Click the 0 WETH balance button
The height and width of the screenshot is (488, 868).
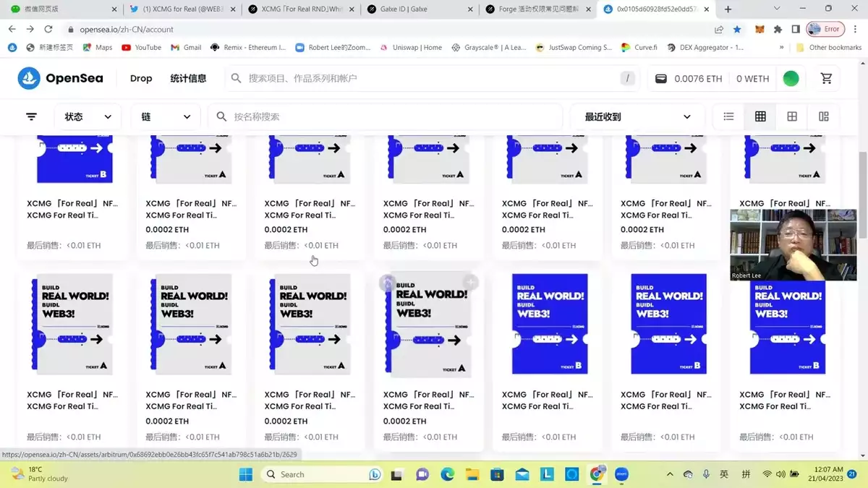tap(752, 78)
